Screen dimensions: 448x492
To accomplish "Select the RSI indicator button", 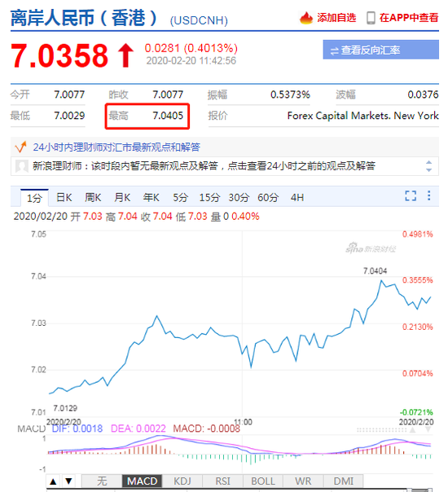I will tap(222, 481).
